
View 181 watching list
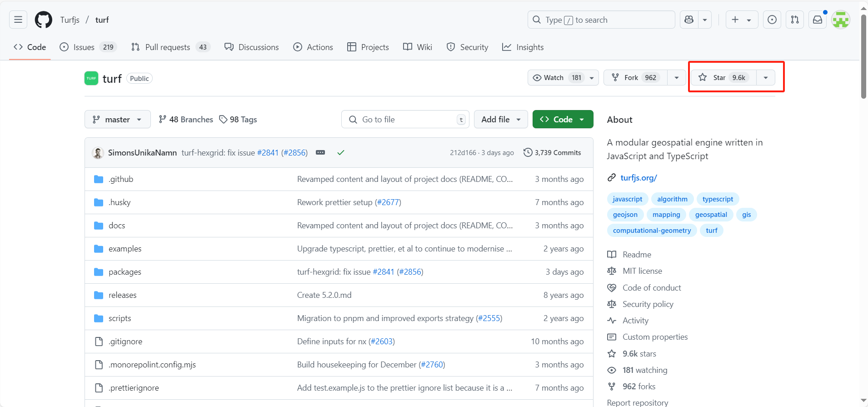[x=638, y=370]
